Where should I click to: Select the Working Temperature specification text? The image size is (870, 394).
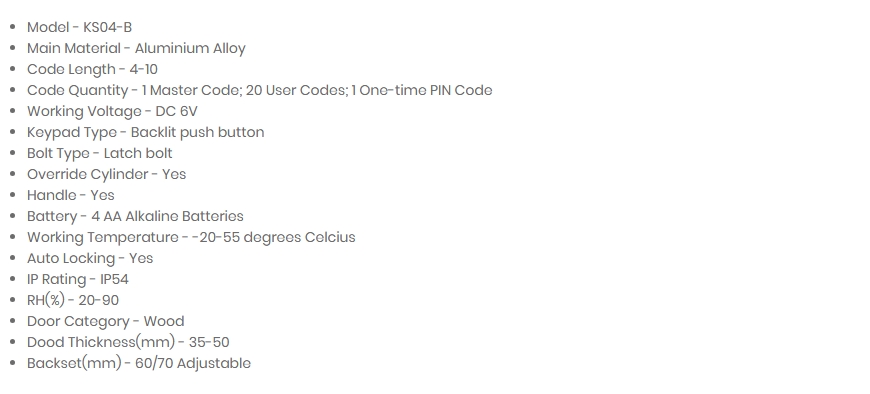pyautogui.click(x=191, y=238)
